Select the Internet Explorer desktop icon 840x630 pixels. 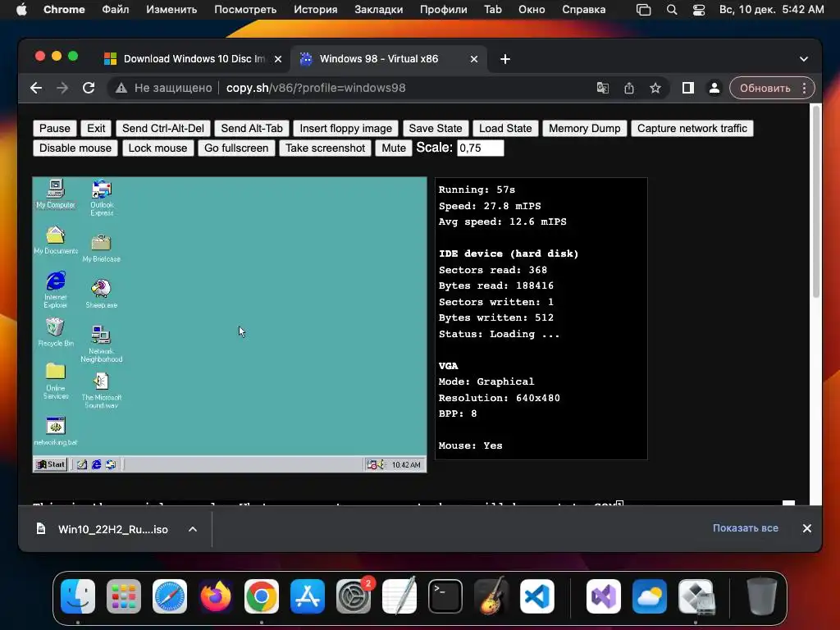tap(56, 290)
